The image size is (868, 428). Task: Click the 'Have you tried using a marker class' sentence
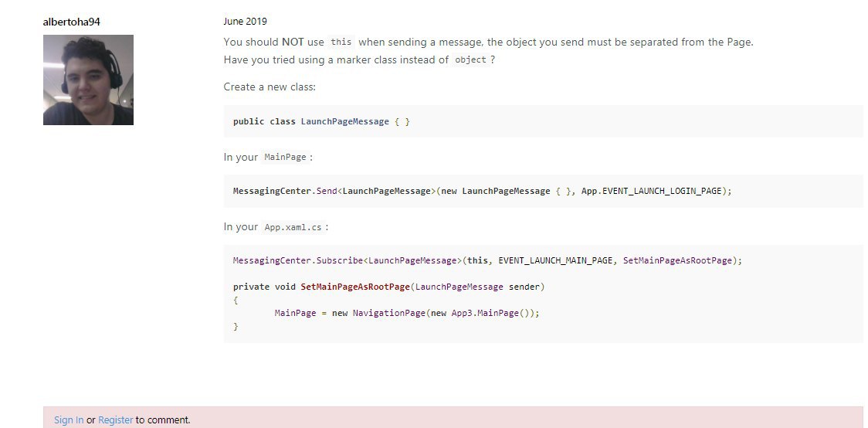(359, 59)
